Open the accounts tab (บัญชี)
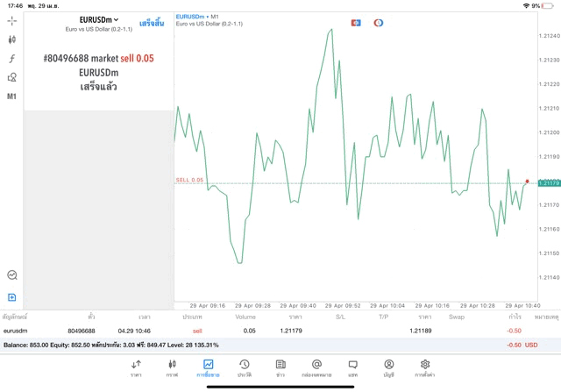This screenshot has height=392, width=561. click(389, 368)
